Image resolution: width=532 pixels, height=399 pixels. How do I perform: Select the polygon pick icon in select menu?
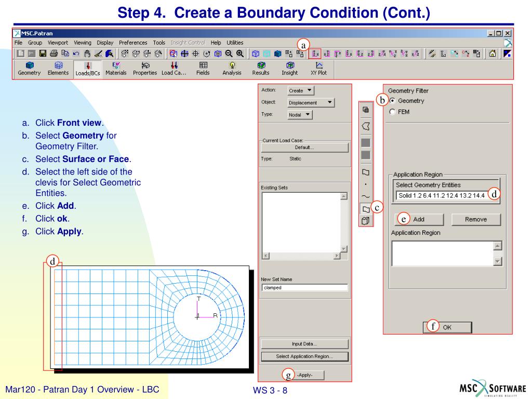366,126
